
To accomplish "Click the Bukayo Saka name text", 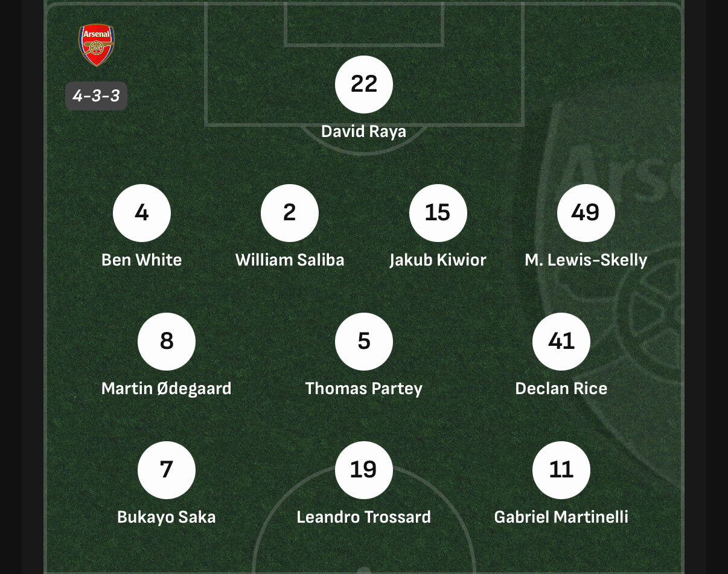I will (x=167, y=517).
